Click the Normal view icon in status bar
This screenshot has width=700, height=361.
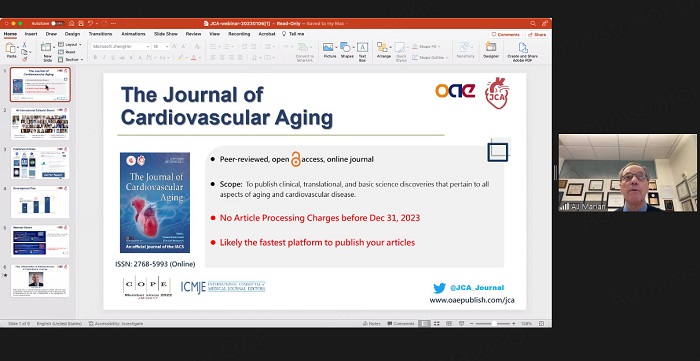[x=425, y=324]
